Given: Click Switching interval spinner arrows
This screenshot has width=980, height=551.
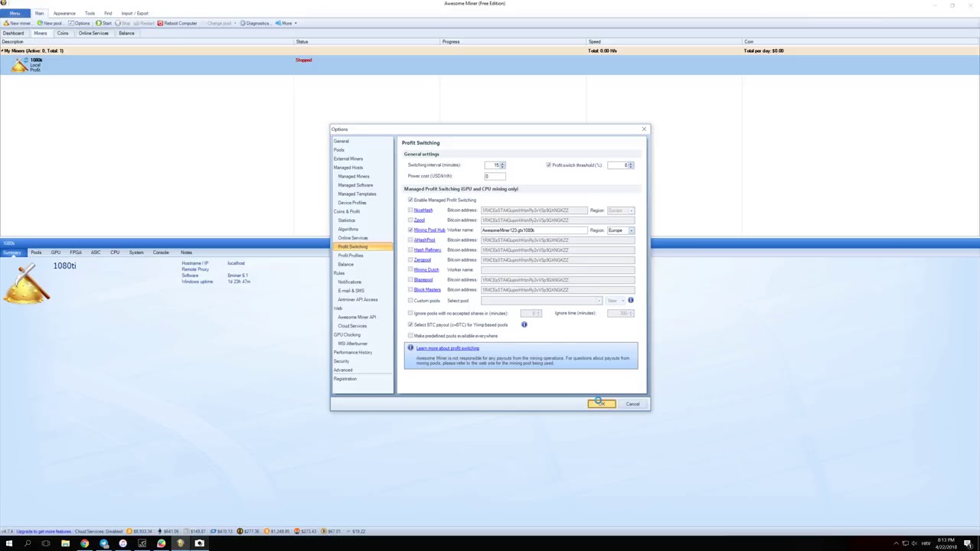Looking at the screenshot, I should click(502, 165).
